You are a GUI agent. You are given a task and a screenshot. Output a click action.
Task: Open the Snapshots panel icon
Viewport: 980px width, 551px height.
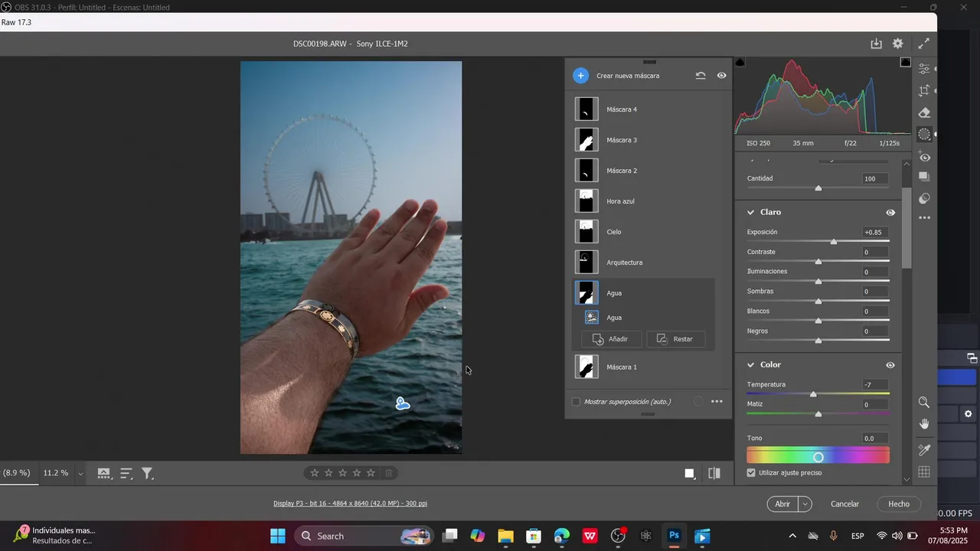924,176
